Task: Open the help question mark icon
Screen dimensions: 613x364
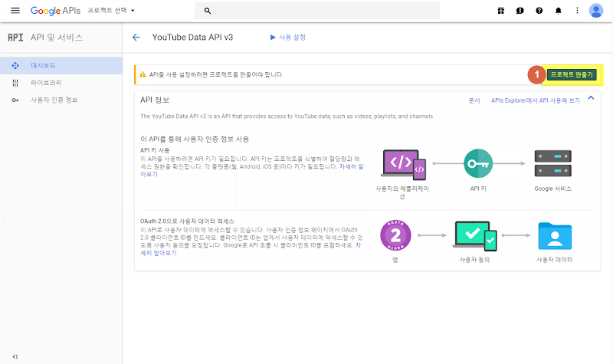Action: click(x=539, y=11)
